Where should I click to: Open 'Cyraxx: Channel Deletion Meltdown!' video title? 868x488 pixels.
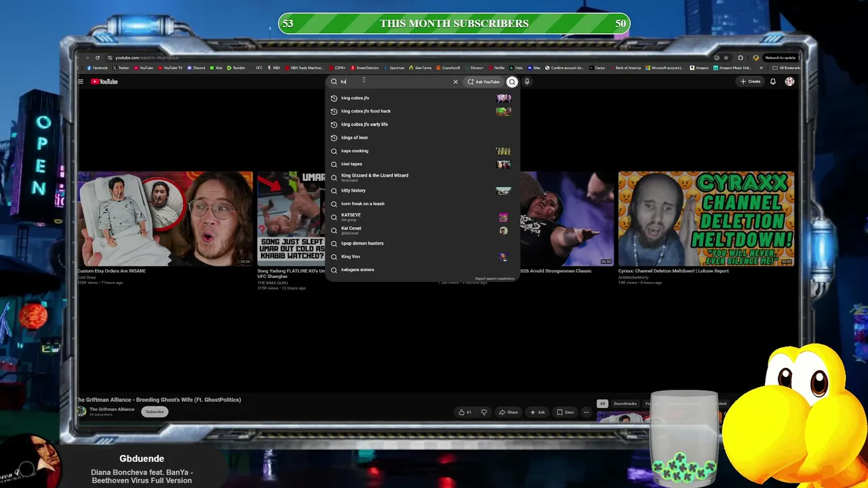pos(673,271)
